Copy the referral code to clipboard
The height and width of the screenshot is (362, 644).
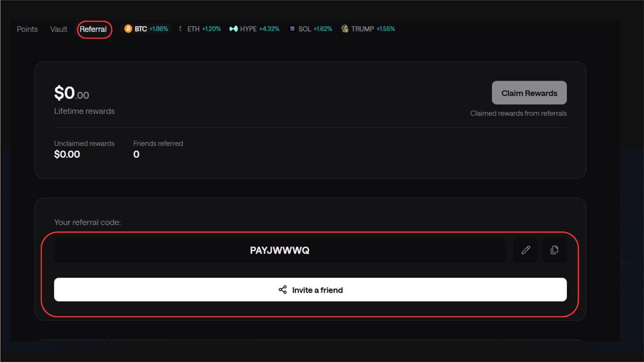[554, 250]
